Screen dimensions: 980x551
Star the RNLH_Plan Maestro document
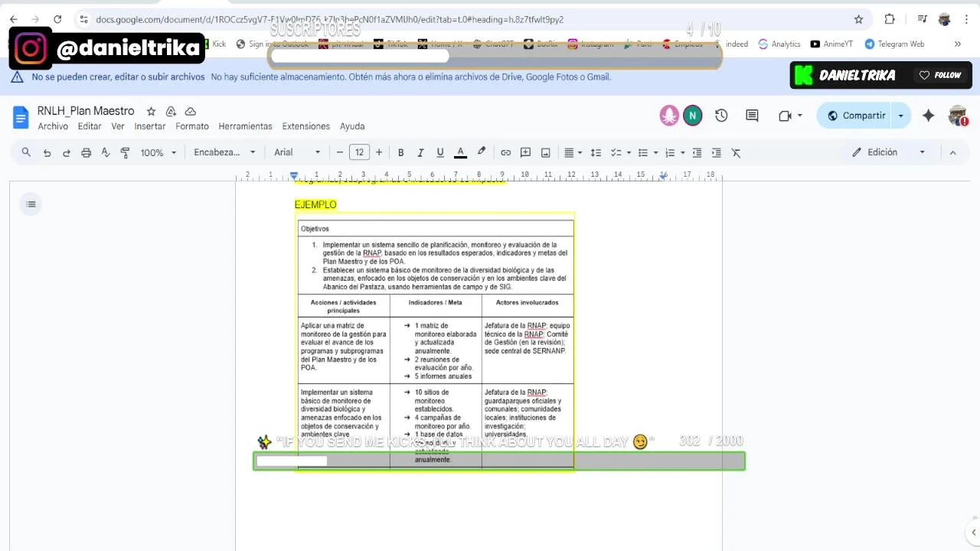click(151, 112)
